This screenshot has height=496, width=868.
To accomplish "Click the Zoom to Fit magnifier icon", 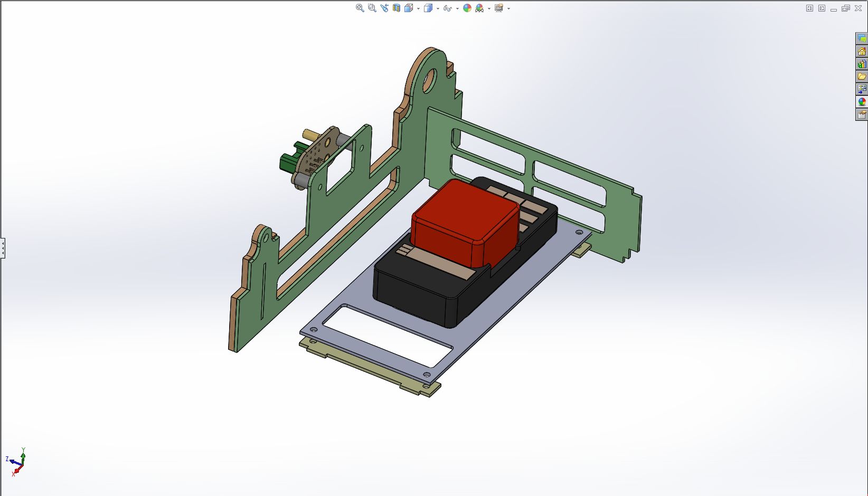I will click(x=360, y=8).
